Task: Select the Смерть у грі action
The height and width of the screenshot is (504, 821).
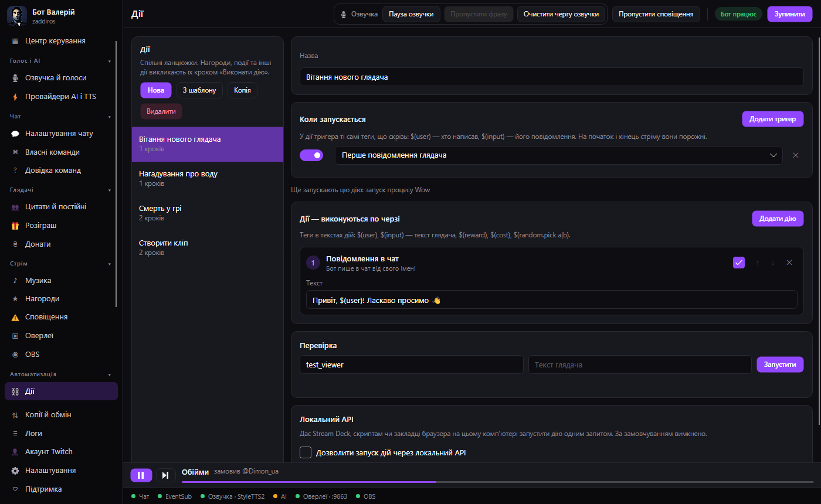Action: point(208,213)
